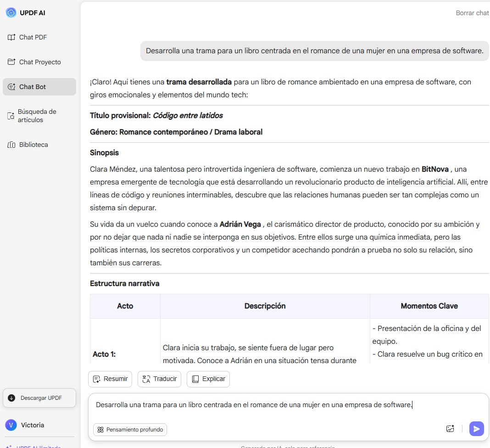The width and height of the screenshot is (490, 448).
Task: Open Búsqueda de artículos
Action: pyautogui.click(x=32, y=116)
